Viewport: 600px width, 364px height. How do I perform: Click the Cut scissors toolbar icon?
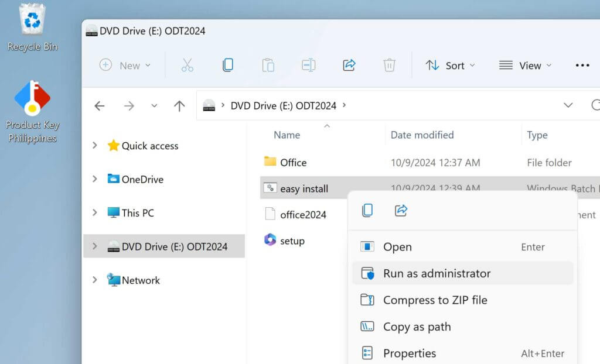pyautogui.click(x=187, y=66)
